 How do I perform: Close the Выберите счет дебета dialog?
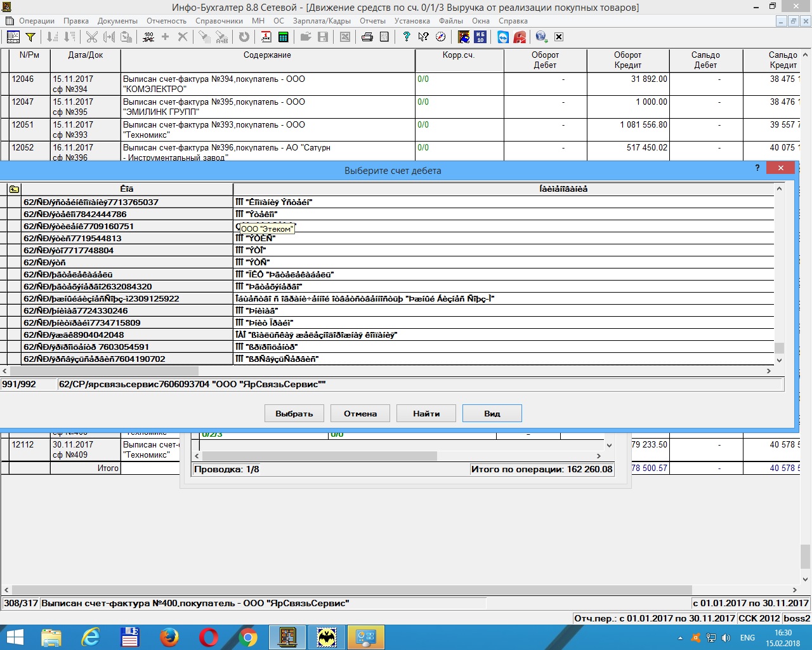(x=780, y=168)
